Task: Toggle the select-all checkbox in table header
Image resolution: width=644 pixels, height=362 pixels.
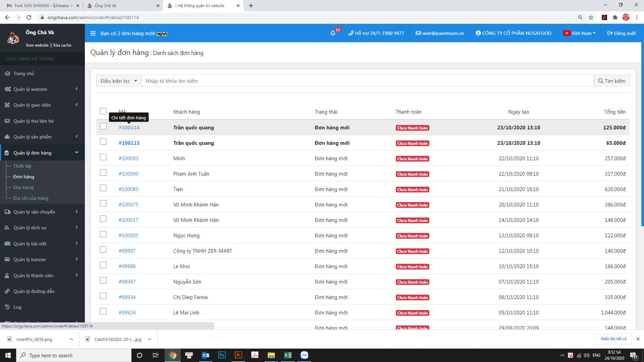Action: 103,111
